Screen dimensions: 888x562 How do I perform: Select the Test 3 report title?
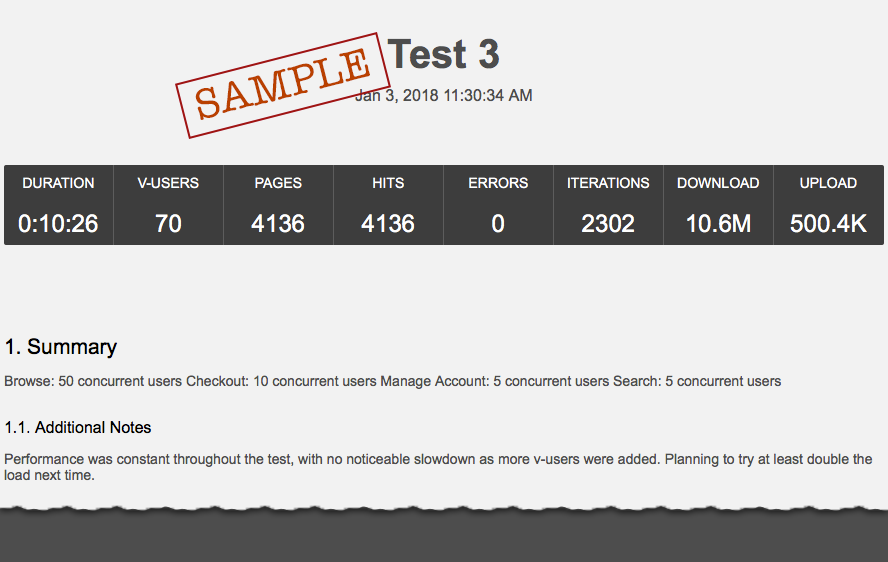[443, 54]
